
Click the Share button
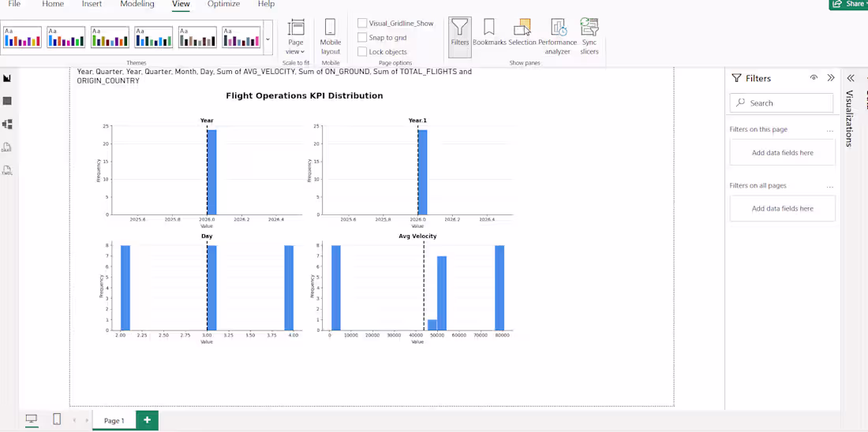click(x=848, y=5)
